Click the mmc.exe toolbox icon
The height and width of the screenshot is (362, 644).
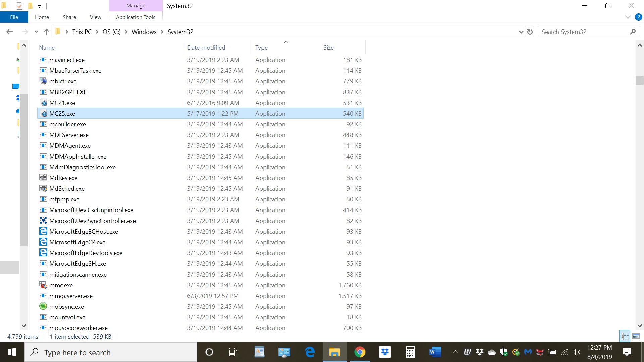[43, 285]
